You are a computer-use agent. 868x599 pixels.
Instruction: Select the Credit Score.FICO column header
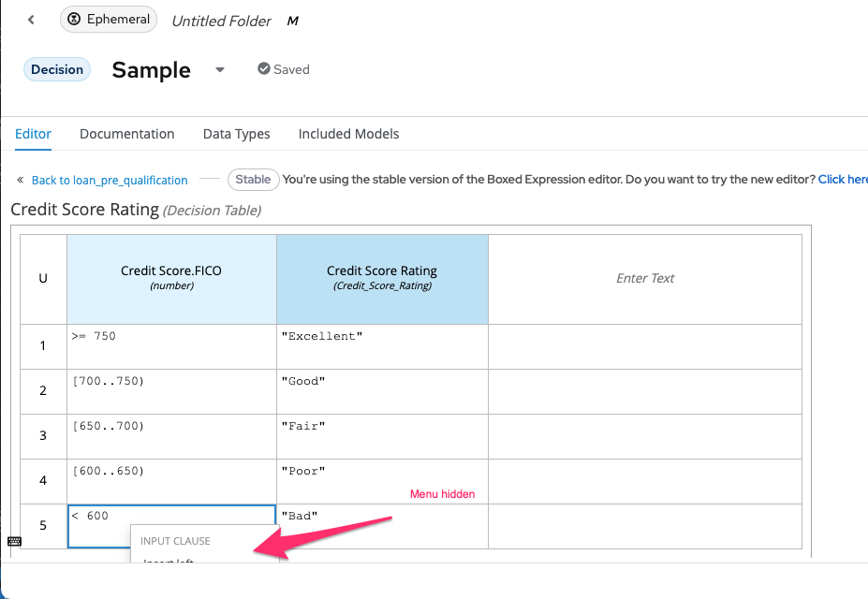coord(171,278)
